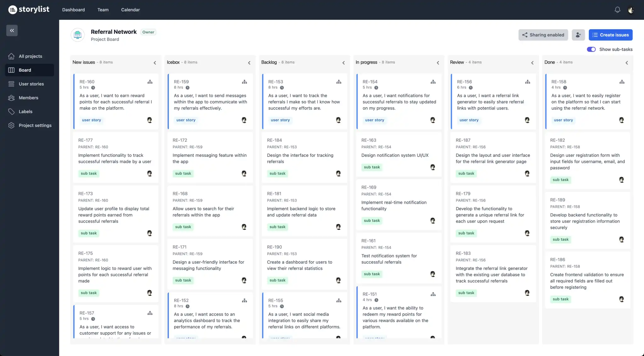This screenshot has height=356, width=644.
Task: Click the hierarchy icon on card RE-160
Action: pos(150,82)
